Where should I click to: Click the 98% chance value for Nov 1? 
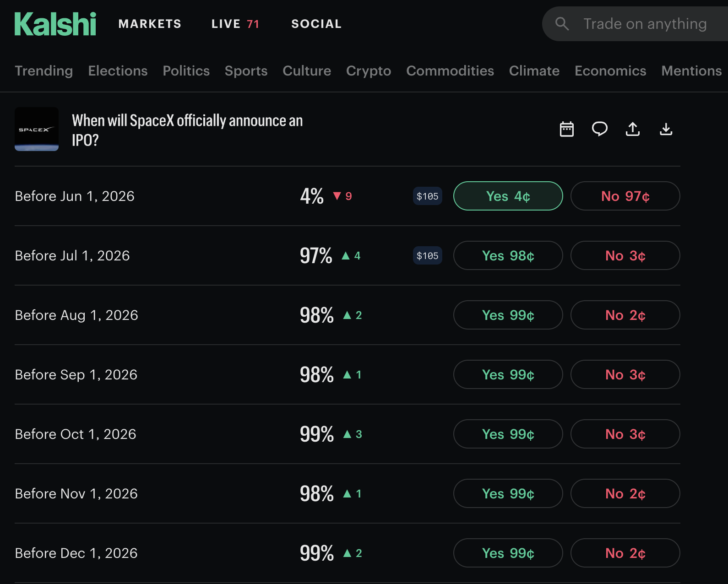(317, 494)
